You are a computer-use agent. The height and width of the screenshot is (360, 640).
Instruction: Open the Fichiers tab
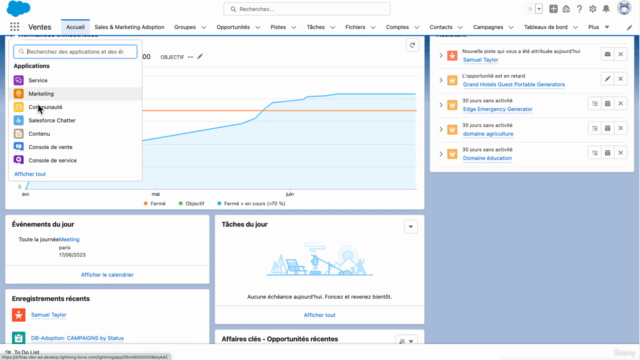tap(355, 27)
